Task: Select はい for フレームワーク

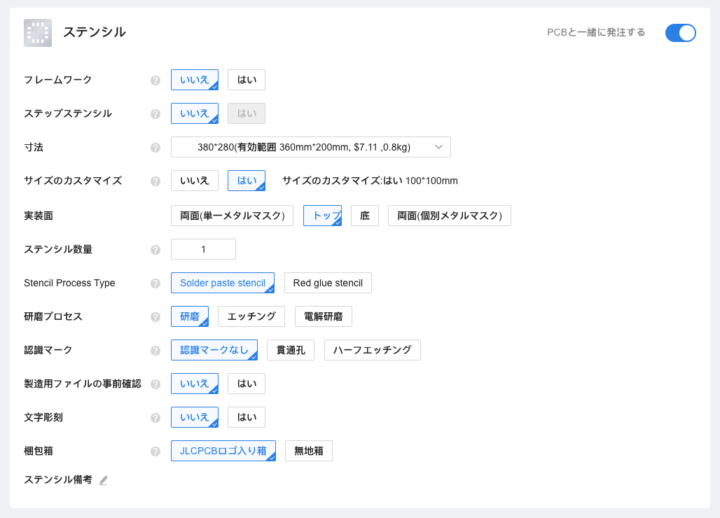Action: point(246,80)
